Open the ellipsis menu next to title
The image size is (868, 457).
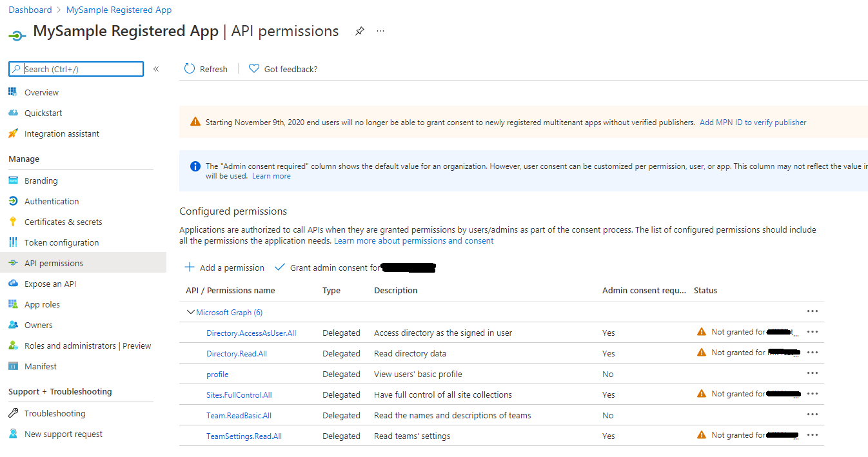tap(380, 31)
